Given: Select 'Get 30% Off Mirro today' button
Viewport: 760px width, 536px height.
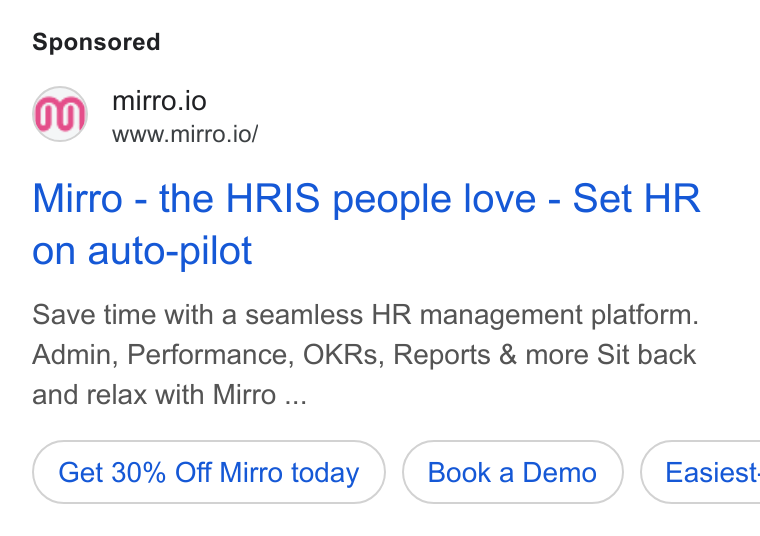Looking at the screenshot, I should point(209,472).
